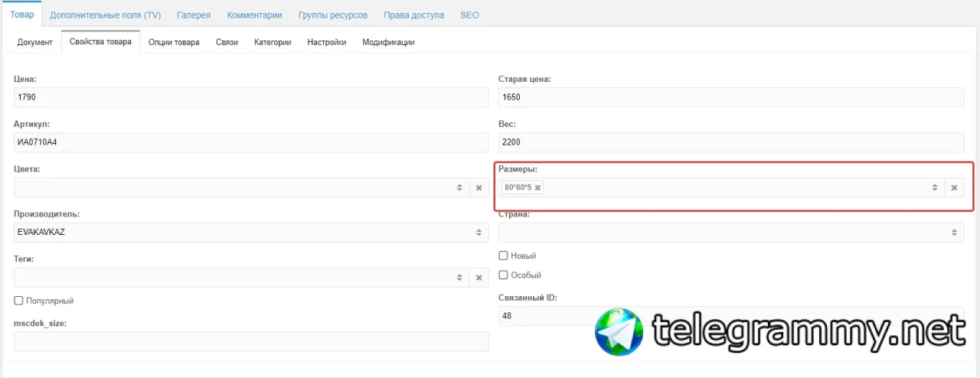Select the Свойства товара sub-tab
Image resolution: width=980 pixels, height=378 pixels.
coord(100,42)
